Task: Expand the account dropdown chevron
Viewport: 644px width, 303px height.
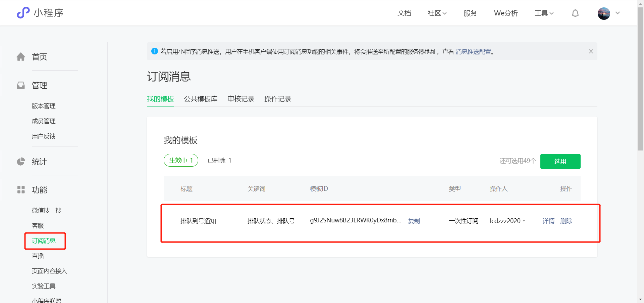Action: click(618, 13)
